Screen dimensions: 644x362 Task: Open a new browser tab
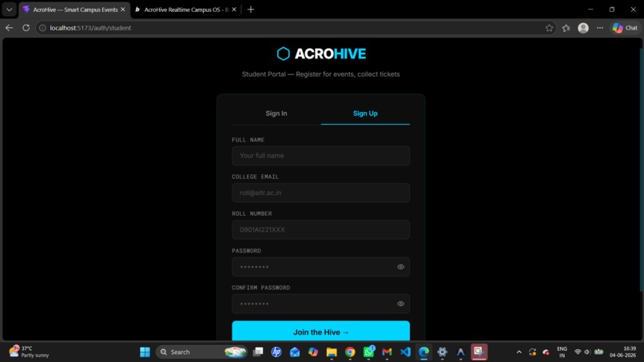(251, 10)
